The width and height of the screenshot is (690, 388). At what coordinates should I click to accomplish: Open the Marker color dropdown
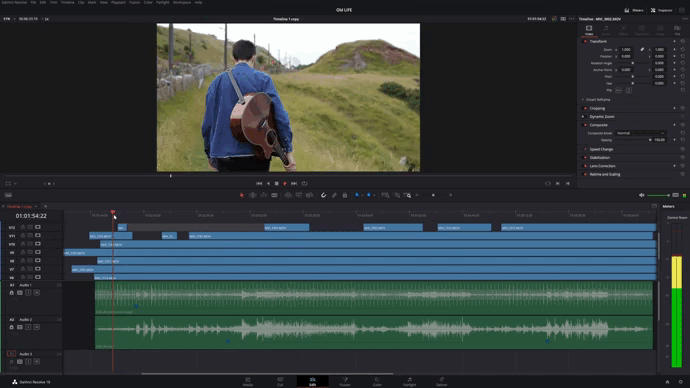(374, 195)
